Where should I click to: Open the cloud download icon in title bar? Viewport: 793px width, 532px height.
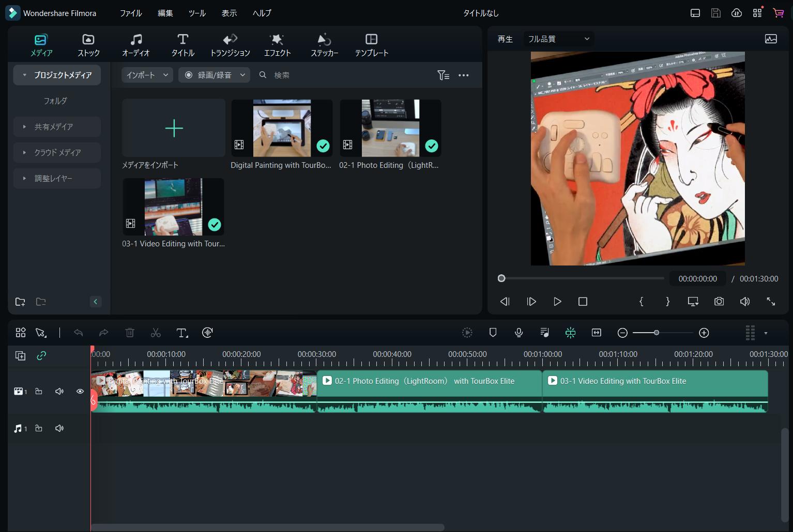pos(737,13)
